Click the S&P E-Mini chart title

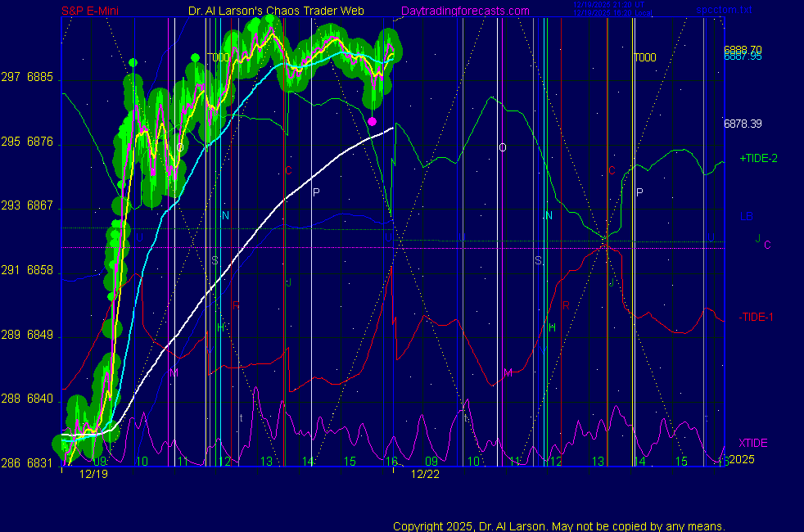click(93, 11)
